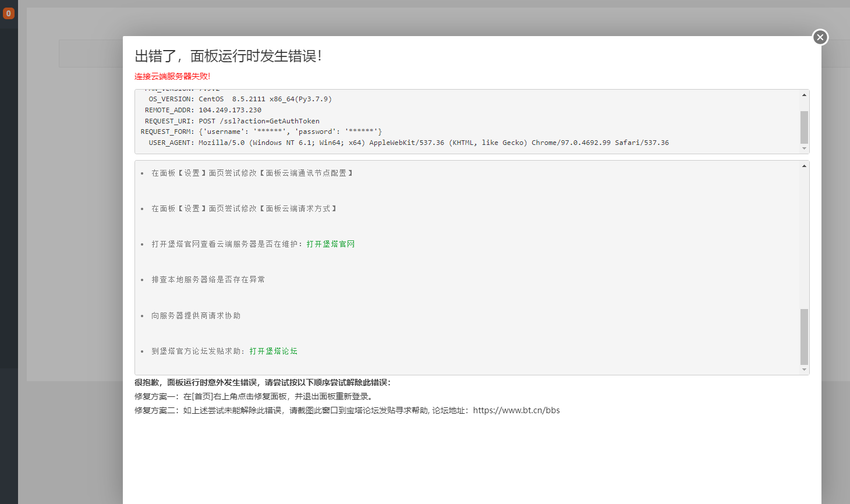
Task: Click the REMOTE_ADDR value 104.249.173.230
Action: click(x=230, y=110)
